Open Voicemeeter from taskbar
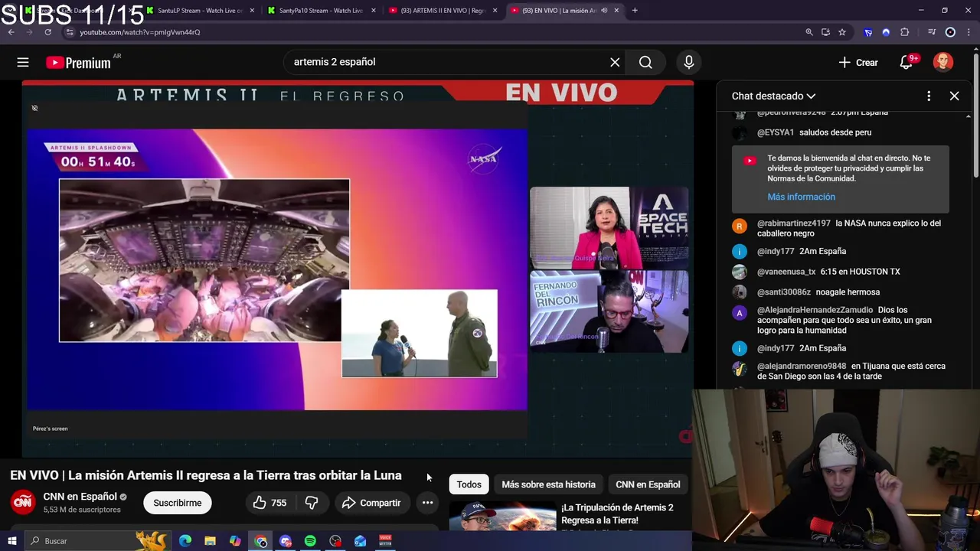 click(x=385, y=541)
